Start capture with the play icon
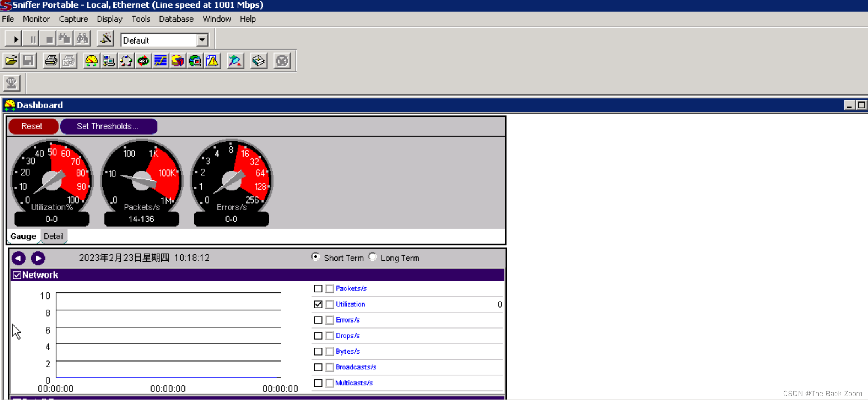Screen dimensions: 868x400 14,39
